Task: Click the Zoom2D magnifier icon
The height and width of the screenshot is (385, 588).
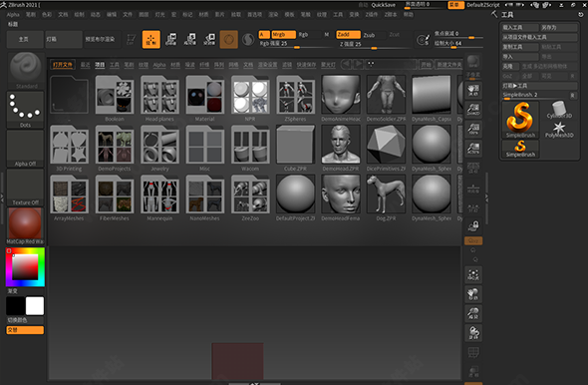Action: (x=473, y=109)
